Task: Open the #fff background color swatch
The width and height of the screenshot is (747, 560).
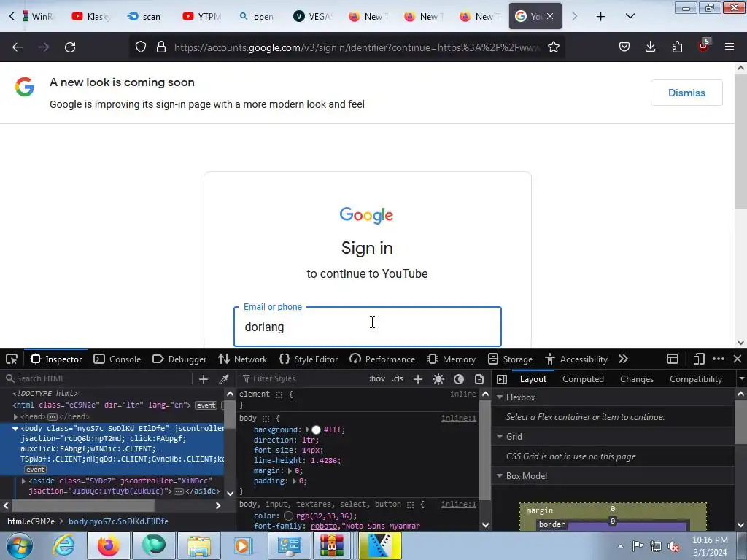Action: [317, 429]
